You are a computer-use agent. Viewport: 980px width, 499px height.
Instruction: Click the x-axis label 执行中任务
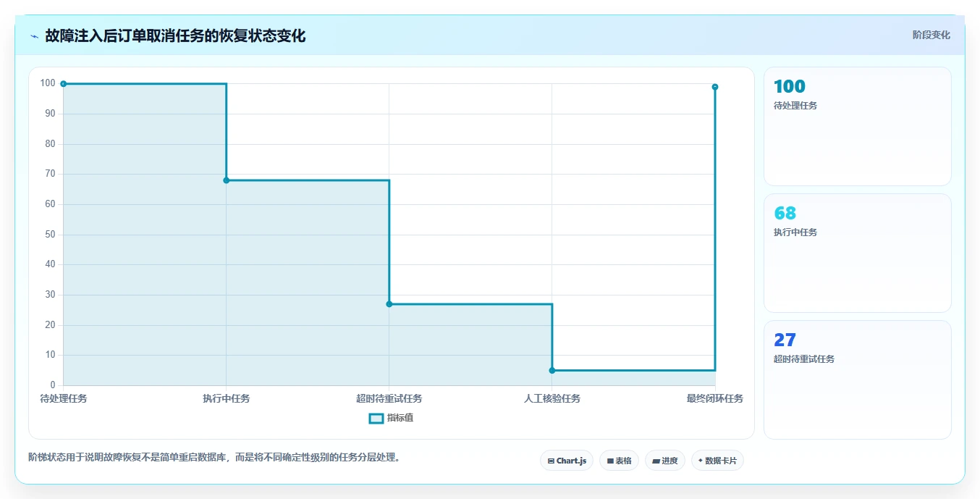point(227,398)
